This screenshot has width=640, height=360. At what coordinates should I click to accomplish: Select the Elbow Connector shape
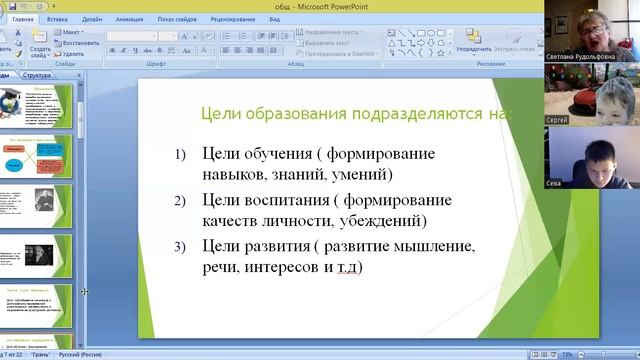[x=401, y=43]
